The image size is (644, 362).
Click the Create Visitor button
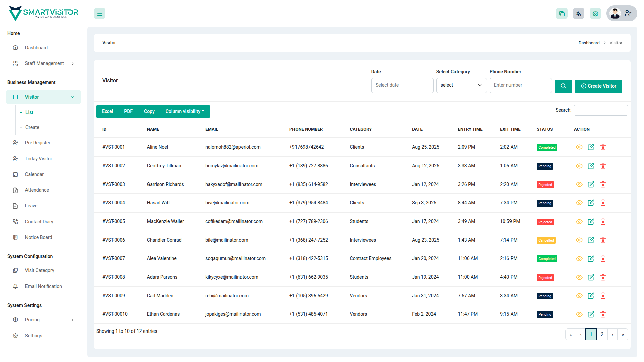tap(598, 86)
